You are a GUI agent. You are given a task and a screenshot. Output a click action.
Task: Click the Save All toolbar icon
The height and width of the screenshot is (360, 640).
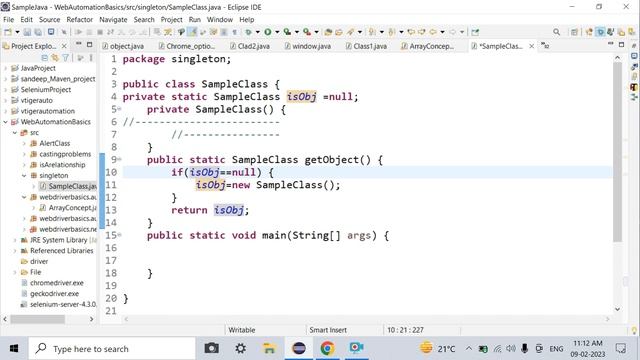click(38, 32)
